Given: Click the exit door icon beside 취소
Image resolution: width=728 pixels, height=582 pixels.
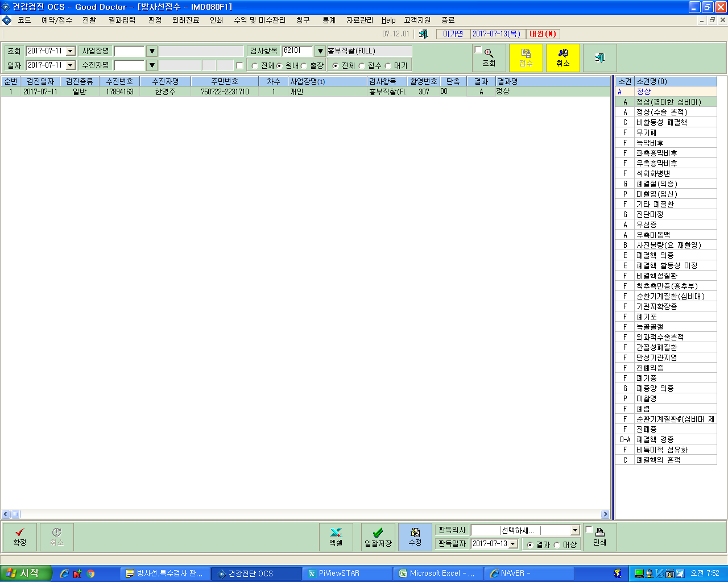Looking at the screenshot, I should (x=599, y=57).
